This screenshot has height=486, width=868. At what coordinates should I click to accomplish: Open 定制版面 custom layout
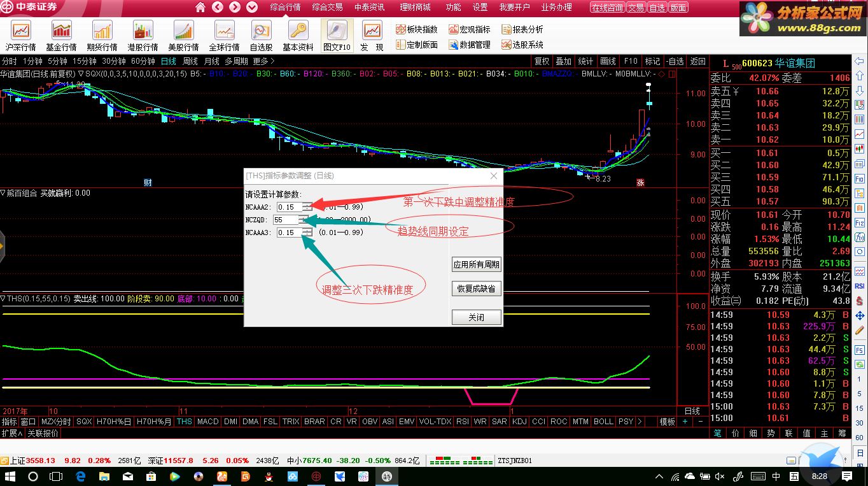click(x=417, y=45)
